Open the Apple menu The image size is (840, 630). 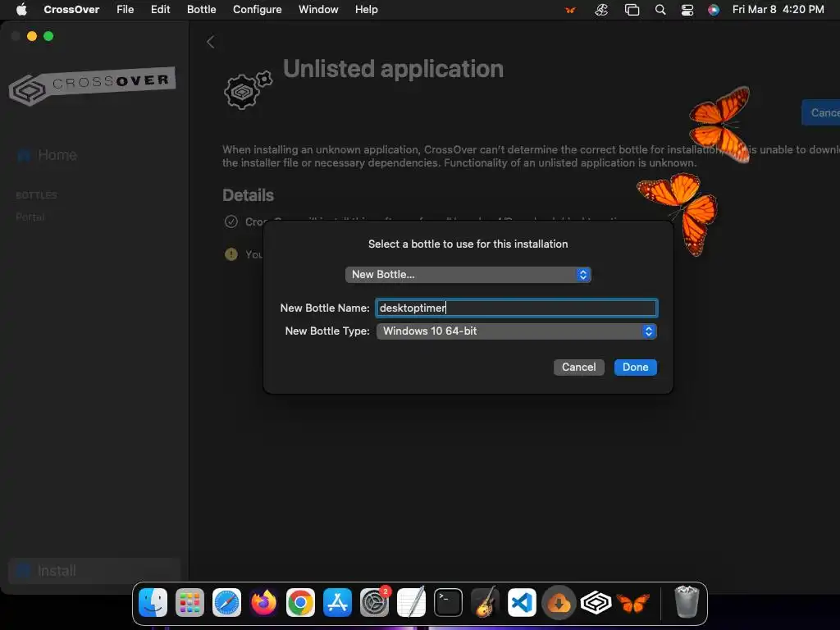tap(21, 9)
